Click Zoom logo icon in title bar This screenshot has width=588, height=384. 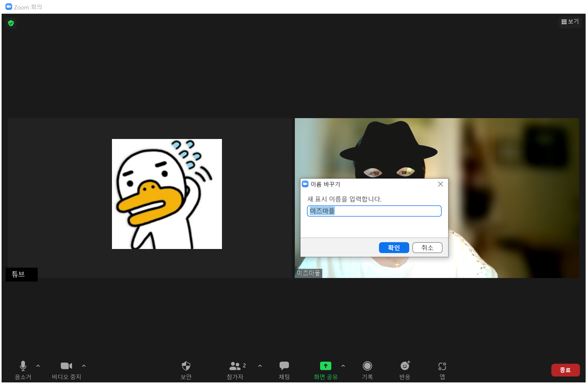click(x=8, y=7)
